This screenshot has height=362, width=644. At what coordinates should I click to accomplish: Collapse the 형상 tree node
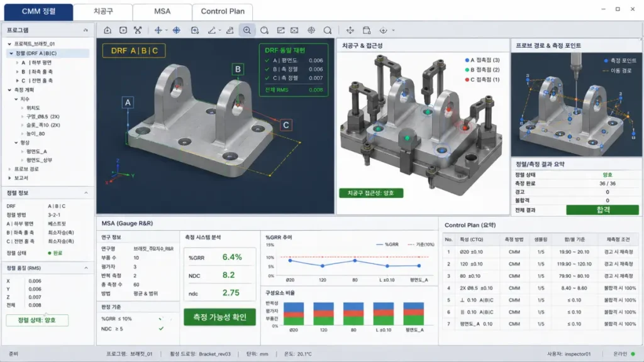(16, 143)
